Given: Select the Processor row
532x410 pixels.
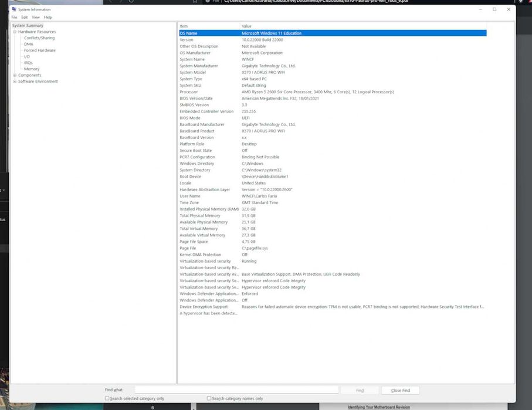Looking at the screenshot, I should [333, 92].
